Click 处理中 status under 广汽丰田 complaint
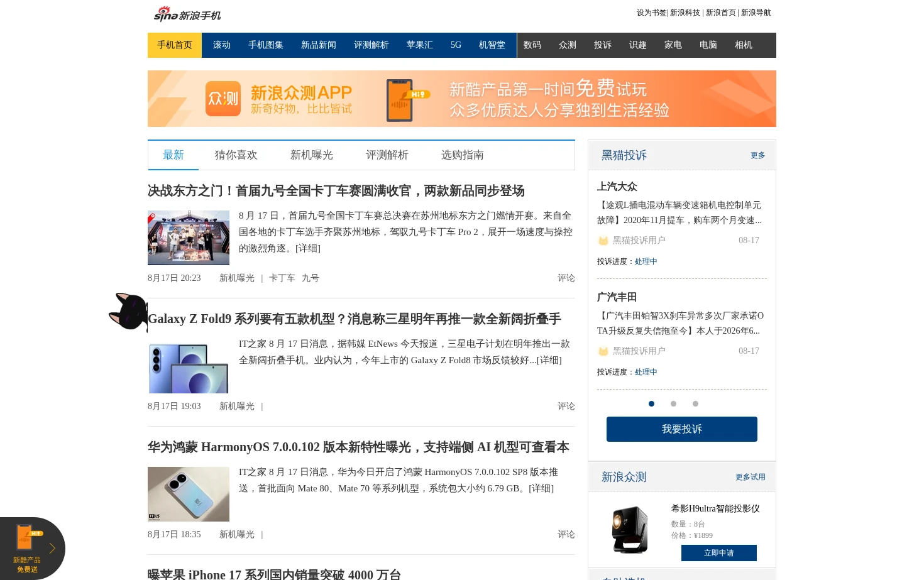 point(646,372)
